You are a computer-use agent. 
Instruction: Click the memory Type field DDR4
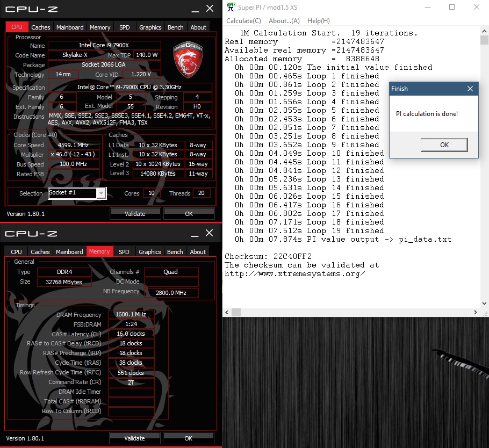(64, 272)
